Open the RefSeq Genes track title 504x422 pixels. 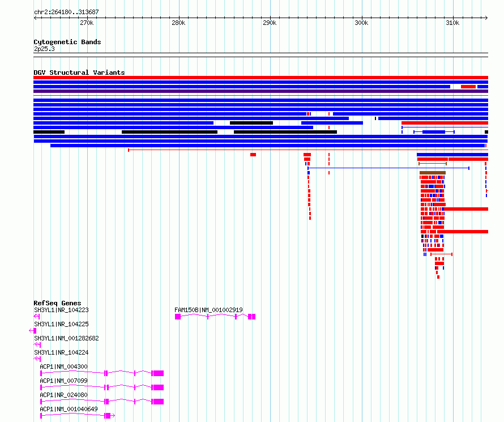[57, 303]
